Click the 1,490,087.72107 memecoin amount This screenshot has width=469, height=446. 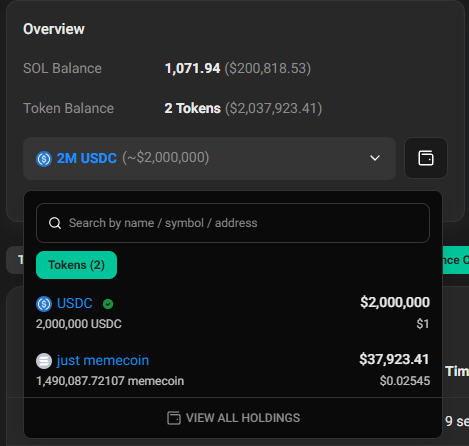tap(110, 381)
